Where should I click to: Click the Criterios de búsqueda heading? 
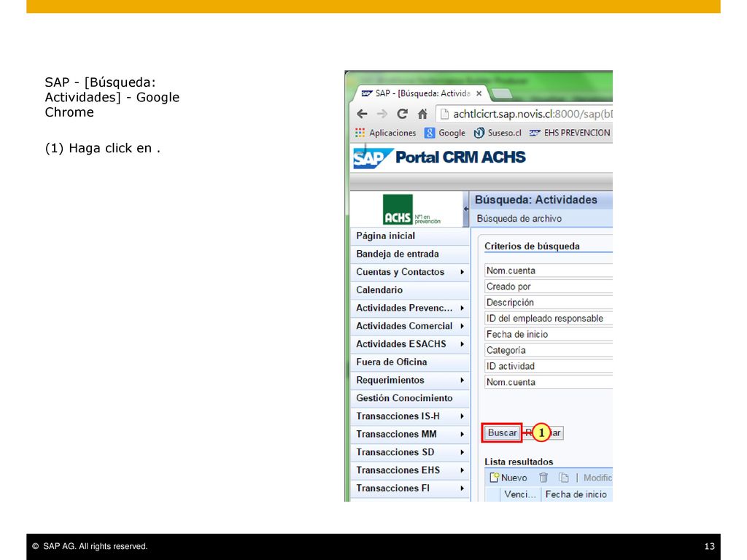532,246
